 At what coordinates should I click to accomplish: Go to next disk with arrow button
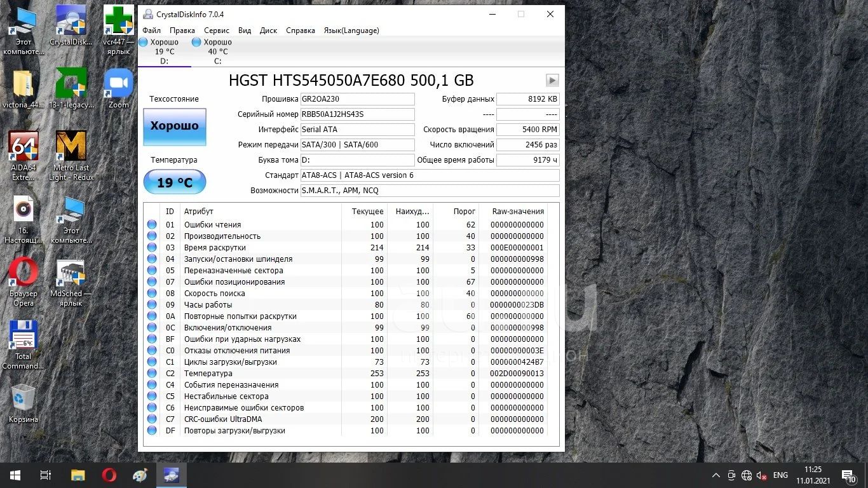pos(552,80)
